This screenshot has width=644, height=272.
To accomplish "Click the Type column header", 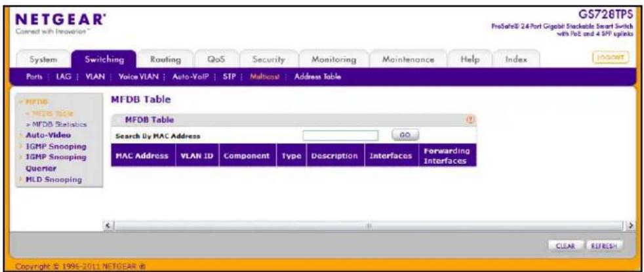I will [291, 155].
